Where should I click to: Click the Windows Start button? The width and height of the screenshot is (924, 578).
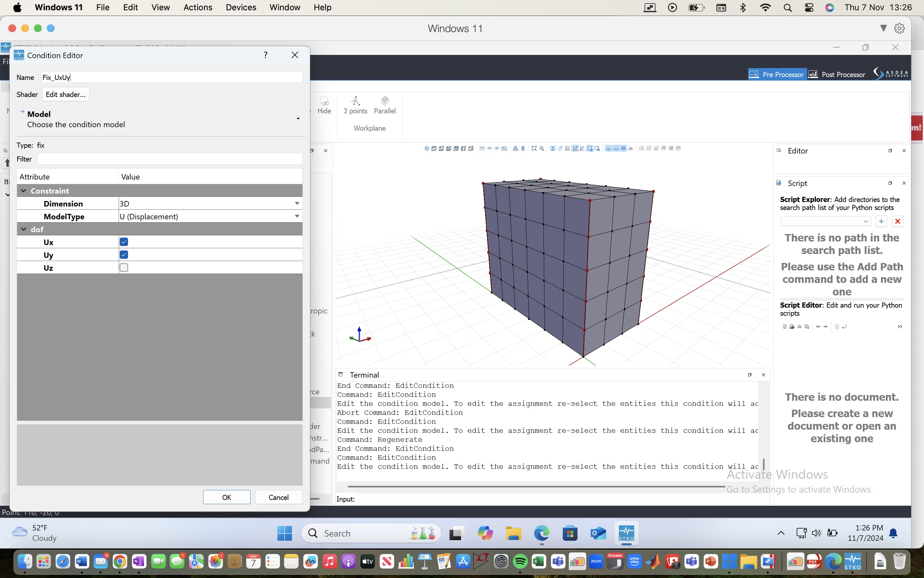(x=285, y=533)
